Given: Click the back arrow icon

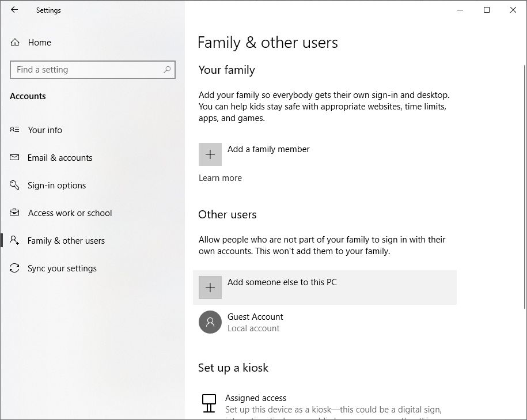Looking at the screenshot, I should pos(13,10).
